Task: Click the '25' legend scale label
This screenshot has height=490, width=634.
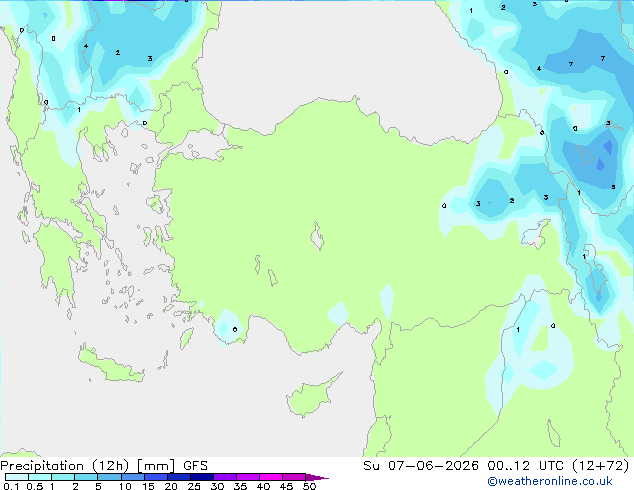Action: point(194,486)
